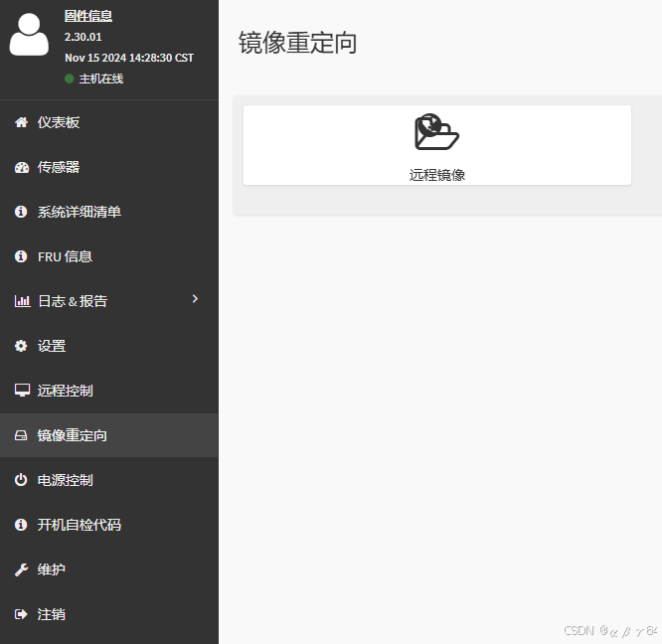Viewport: 662px width, 644px height.
Task: Click the 电源控制 power icon
Action: tap(21, 480)
